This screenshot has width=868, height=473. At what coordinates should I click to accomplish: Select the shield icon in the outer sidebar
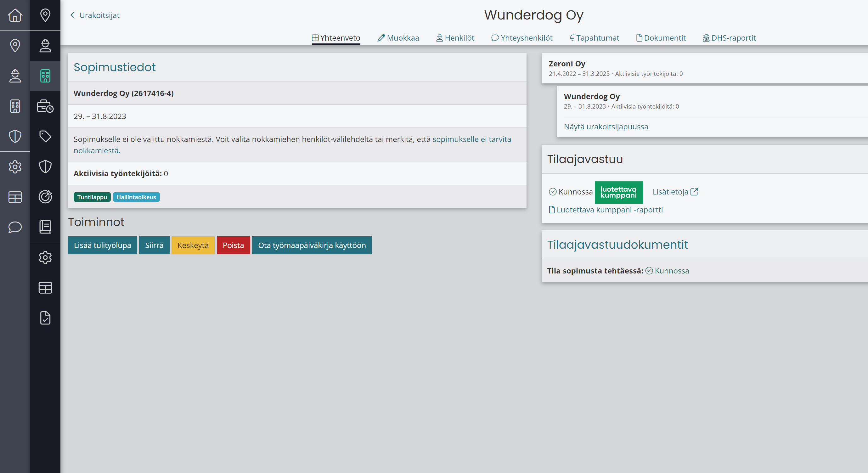pyautogui.click(x=15, y=137)
